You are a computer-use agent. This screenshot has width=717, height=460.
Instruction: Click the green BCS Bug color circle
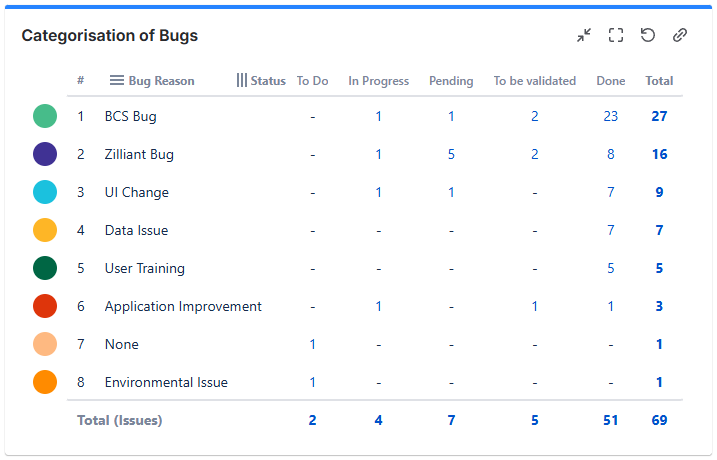45,116
